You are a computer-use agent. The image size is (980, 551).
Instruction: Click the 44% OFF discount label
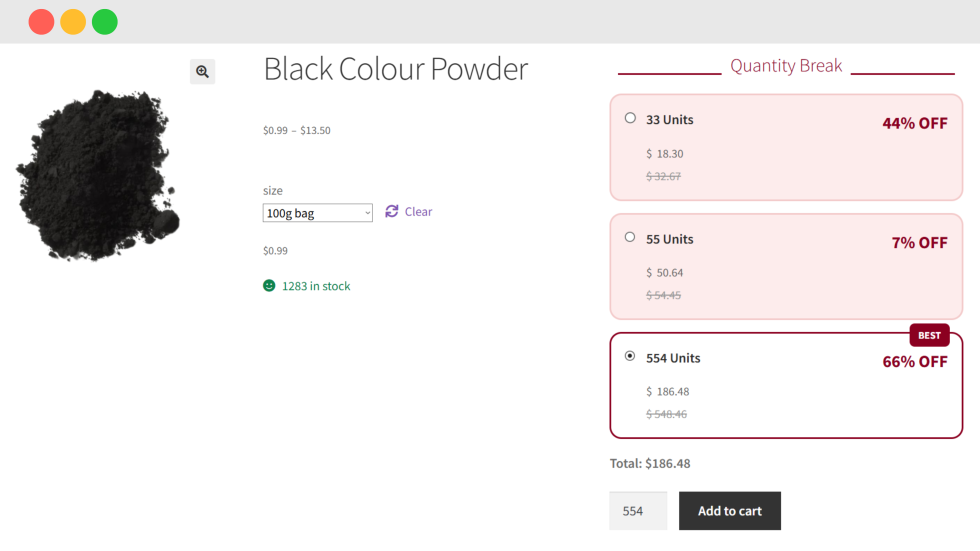(914, 123)
